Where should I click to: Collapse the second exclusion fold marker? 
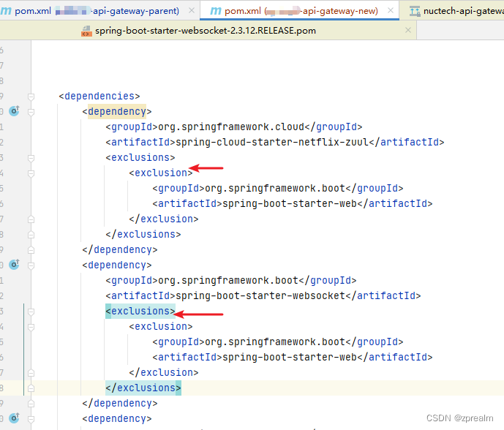[31, 327]
